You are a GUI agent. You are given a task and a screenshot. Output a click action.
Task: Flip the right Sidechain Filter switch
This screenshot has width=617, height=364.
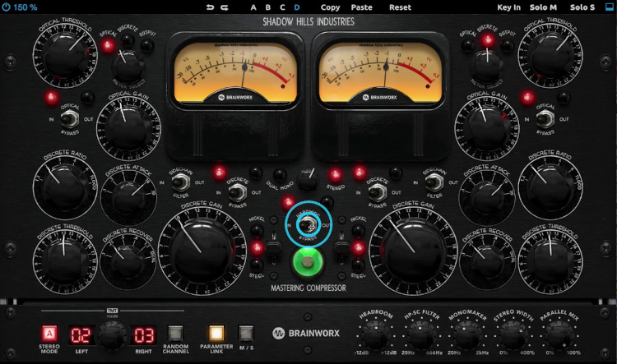point(434,182)
